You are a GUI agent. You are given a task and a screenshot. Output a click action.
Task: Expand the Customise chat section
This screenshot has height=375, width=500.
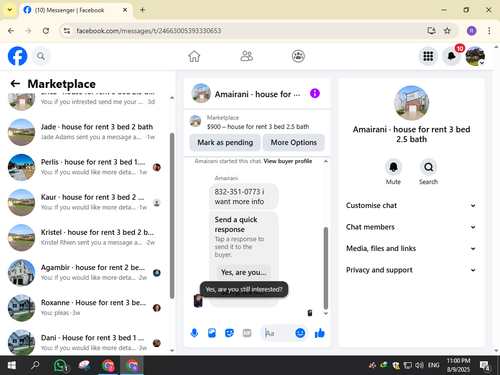coord(411,205)
